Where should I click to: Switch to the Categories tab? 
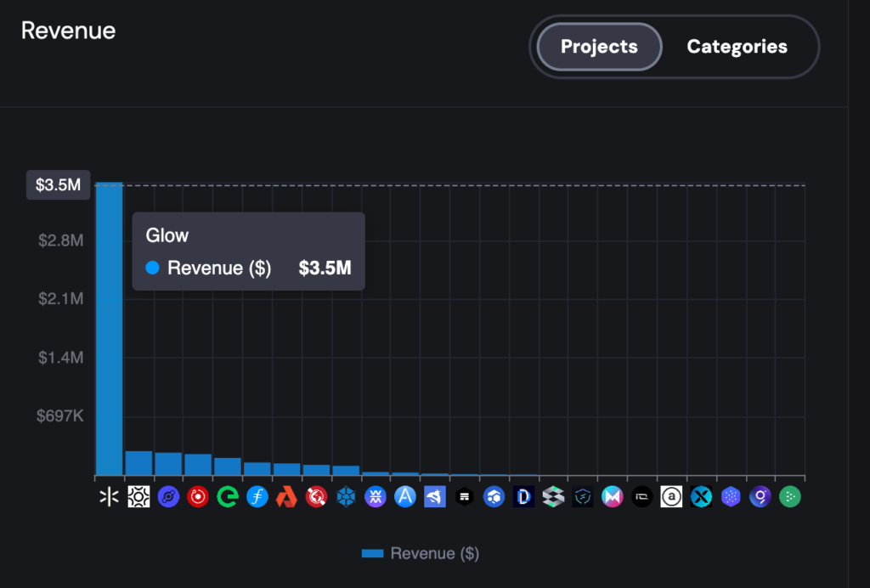pyautogui.click(x=737, y=47)
